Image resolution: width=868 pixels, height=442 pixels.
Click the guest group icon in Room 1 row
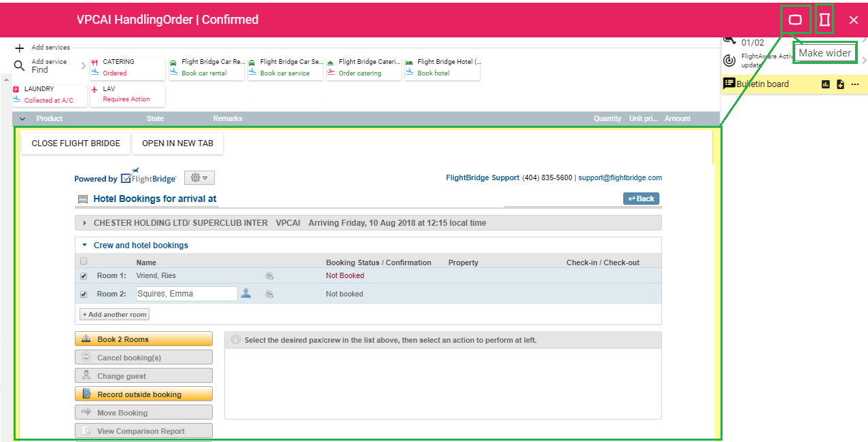coord(269,275)
